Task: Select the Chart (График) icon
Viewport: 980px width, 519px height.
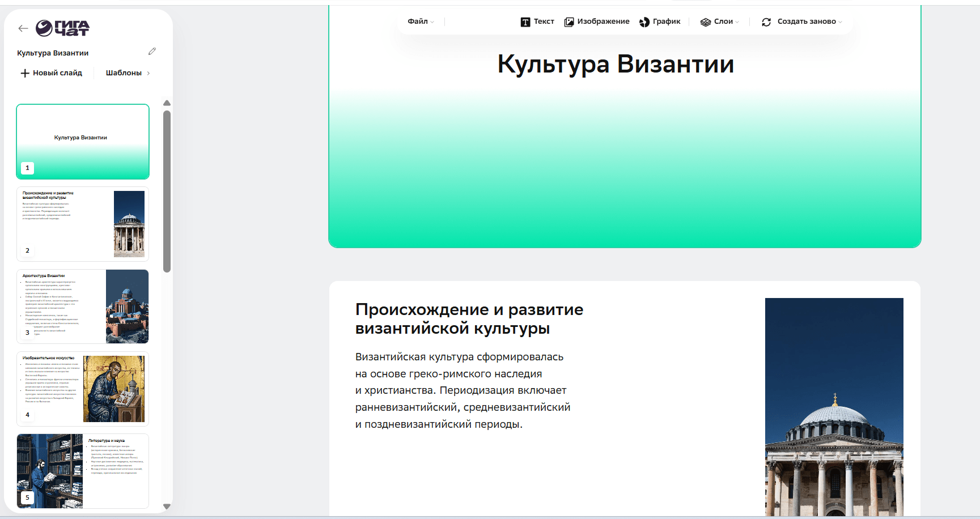Action: click(644, 22)
